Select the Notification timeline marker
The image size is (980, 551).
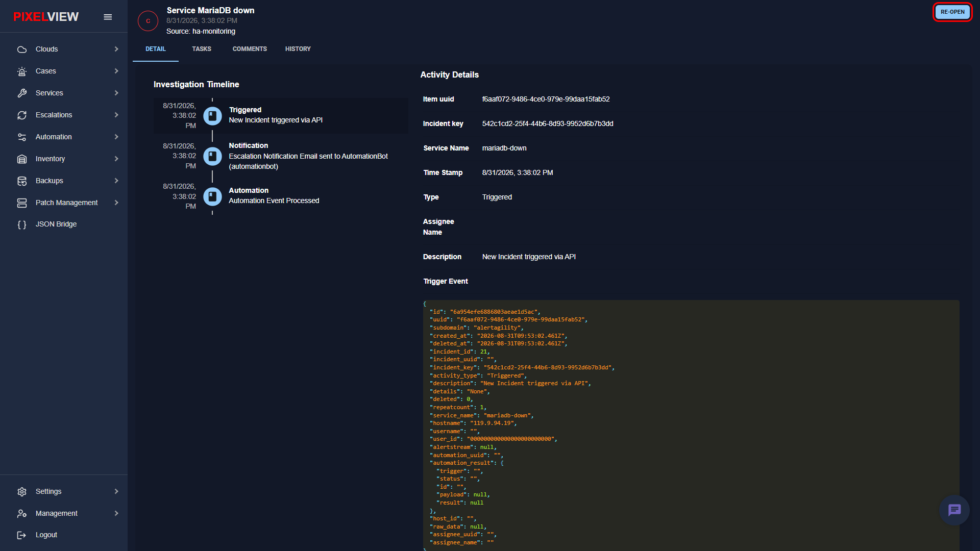(x=212, y=156)
